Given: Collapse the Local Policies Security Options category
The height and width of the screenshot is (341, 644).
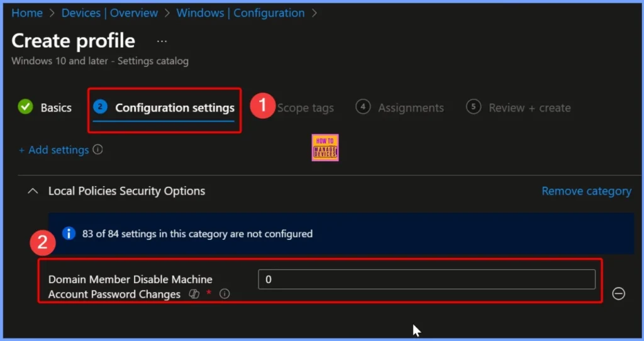Looking at the screenshot, I should pyautogui.click(x=33, y=191).
